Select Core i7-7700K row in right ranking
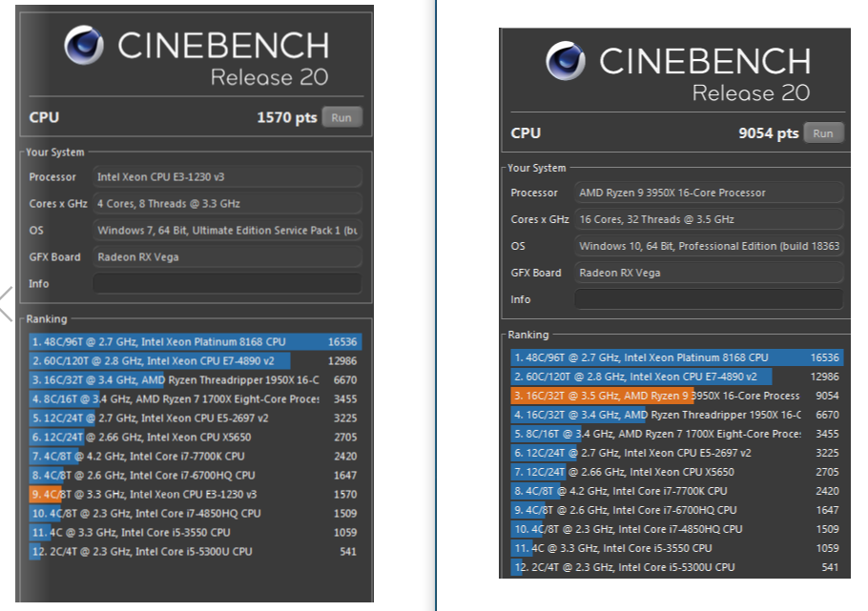 [x=677, y=491]
